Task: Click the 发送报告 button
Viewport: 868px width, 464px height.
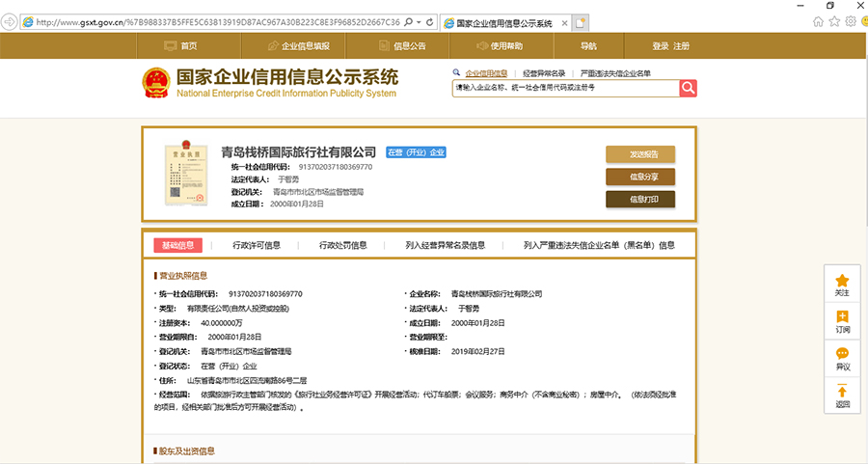Action: (x=640, y=154)
